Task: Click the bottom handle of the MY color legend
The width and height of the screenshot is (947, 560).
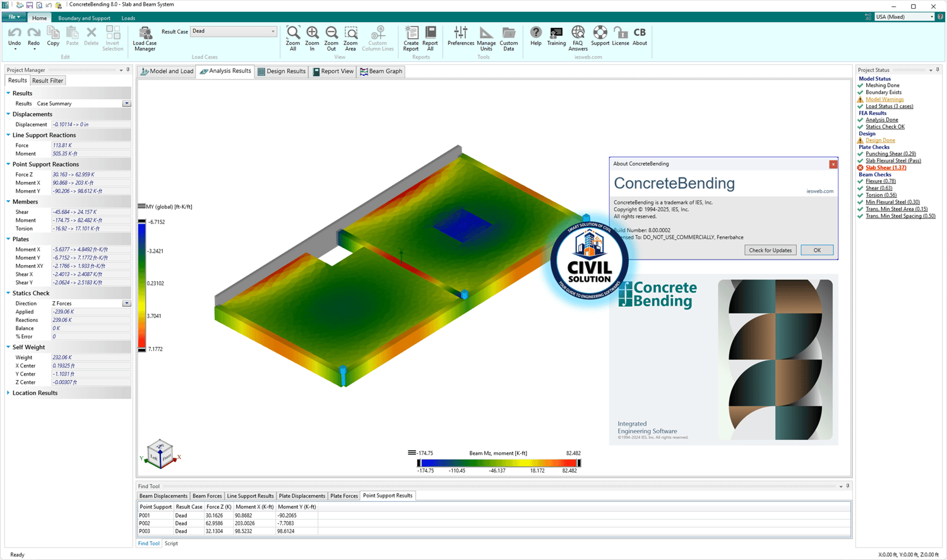Action: (x=142, y=349)
